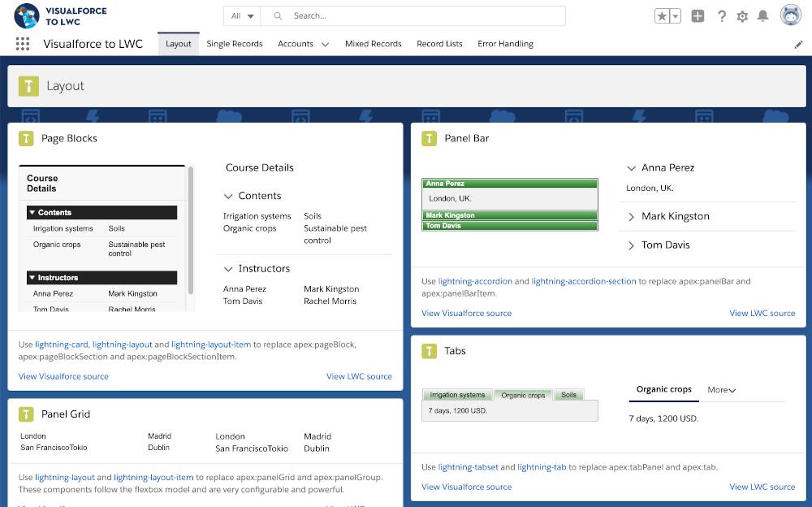View Visualforce source for Tabs

tap(467, 487)
